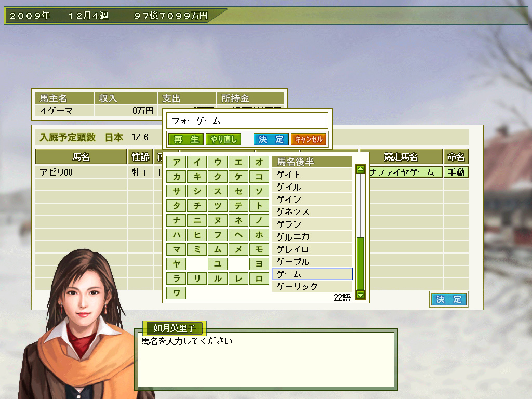Click the ル katakana key
This screenshot has width=532, height=399.
(x=218, y=279)
